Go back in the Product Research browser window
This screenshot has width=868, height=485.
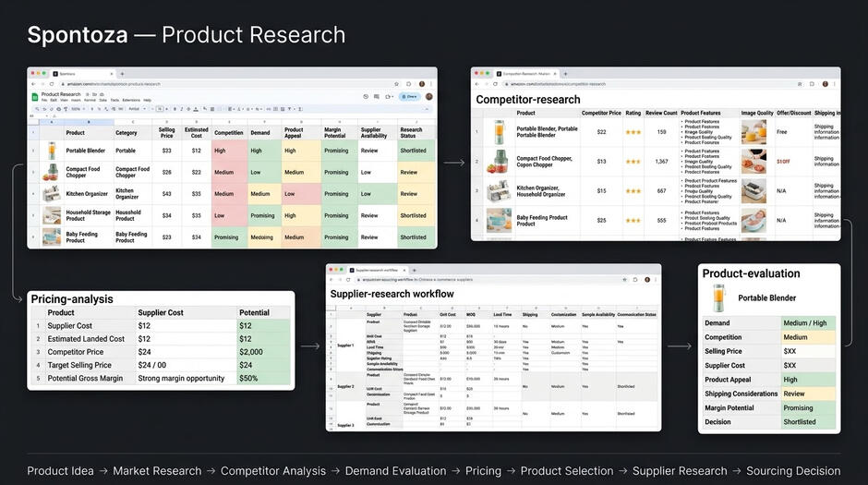tap(33, 84)
